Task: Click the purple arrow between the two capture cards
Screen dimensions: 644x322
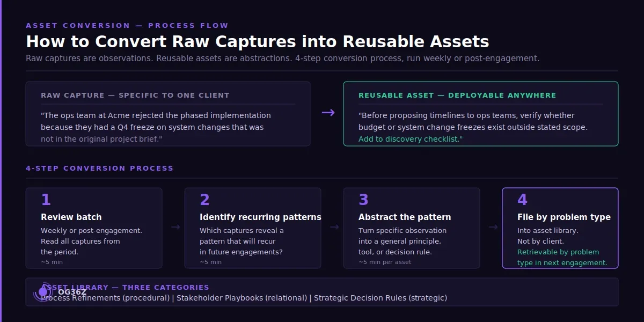Action: tap(328, 112)
